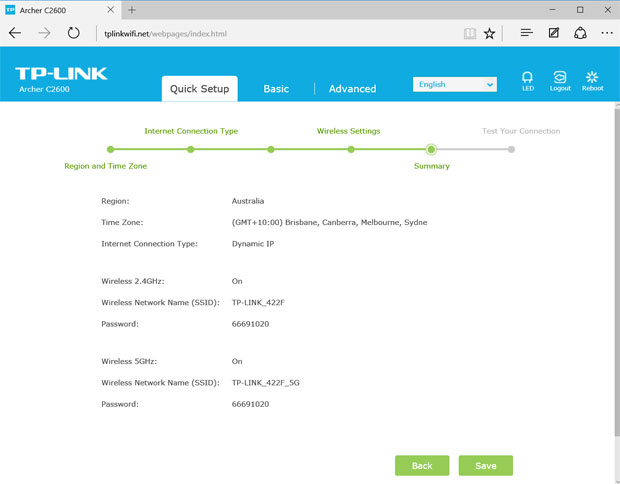Click the Test Your Connection step dot

[511, 149]
